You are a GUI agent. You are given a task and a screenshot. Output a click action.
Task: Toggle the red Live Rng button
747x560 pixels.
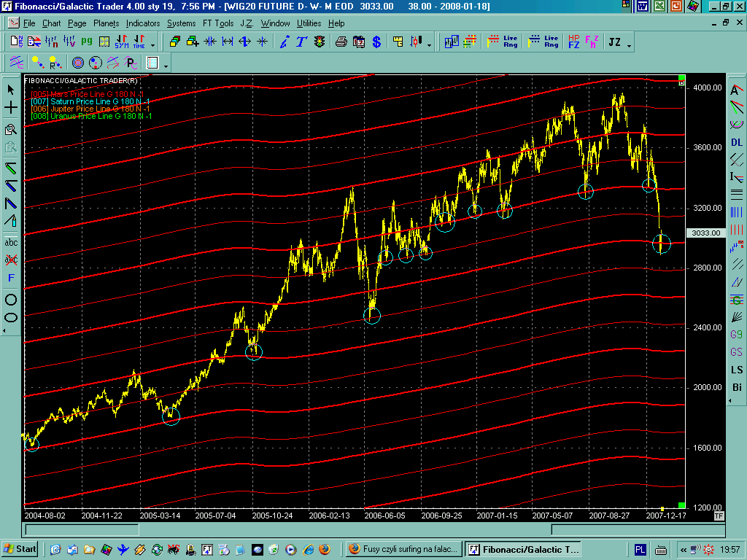click(503, 42)
